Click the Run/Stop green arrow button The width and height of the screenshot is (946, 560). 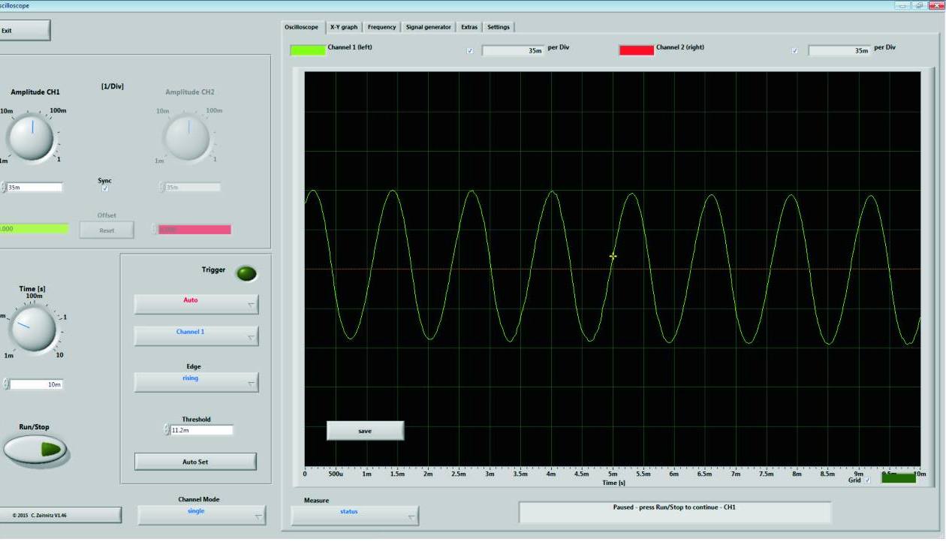(x=35, y=450)
